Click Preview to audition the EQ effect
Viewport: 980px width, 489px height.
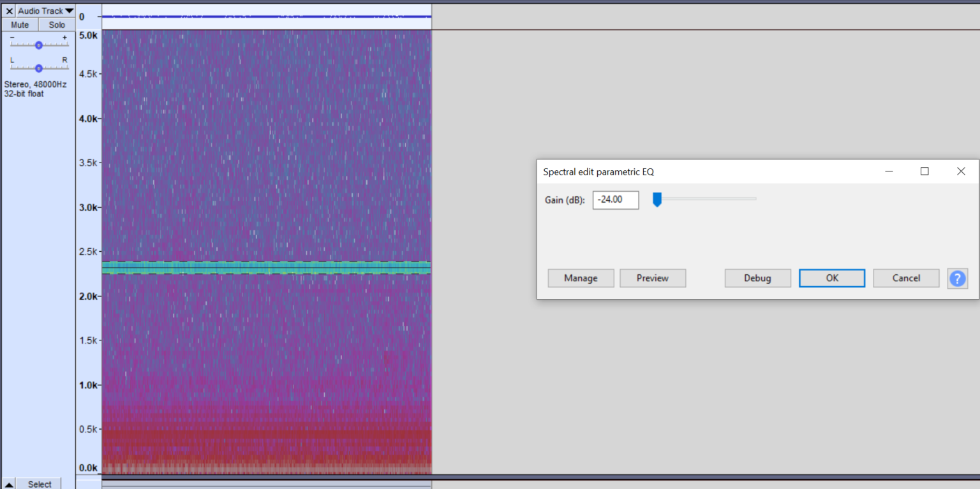(x=652, y=278)
